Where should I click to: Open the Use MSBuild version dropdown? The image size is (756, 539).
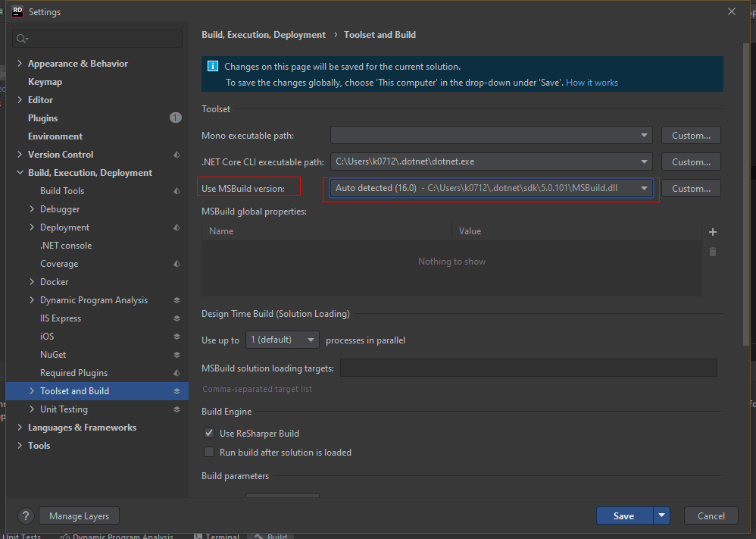click(492, 188)
